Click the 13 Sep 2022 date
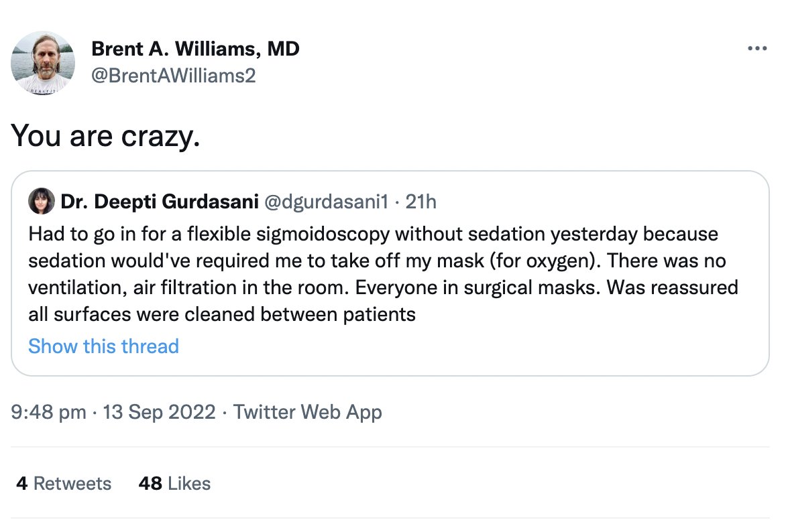This screenshot has width=786, height=532. (x=158, y=411)
